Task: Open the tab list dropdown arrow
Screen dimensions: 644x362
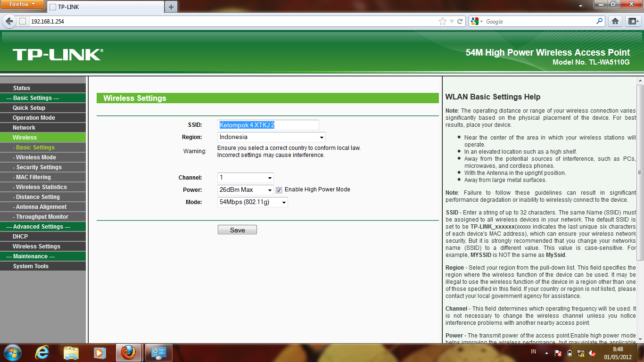Action: pyautogui.click(x=581, y=6)
